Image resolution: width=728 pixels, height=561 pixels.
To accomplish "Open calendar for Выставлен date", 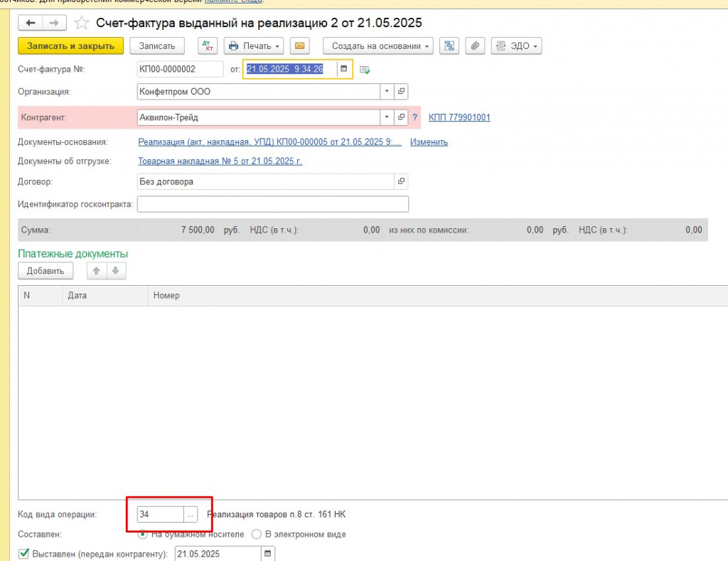I will click(268, 554).
